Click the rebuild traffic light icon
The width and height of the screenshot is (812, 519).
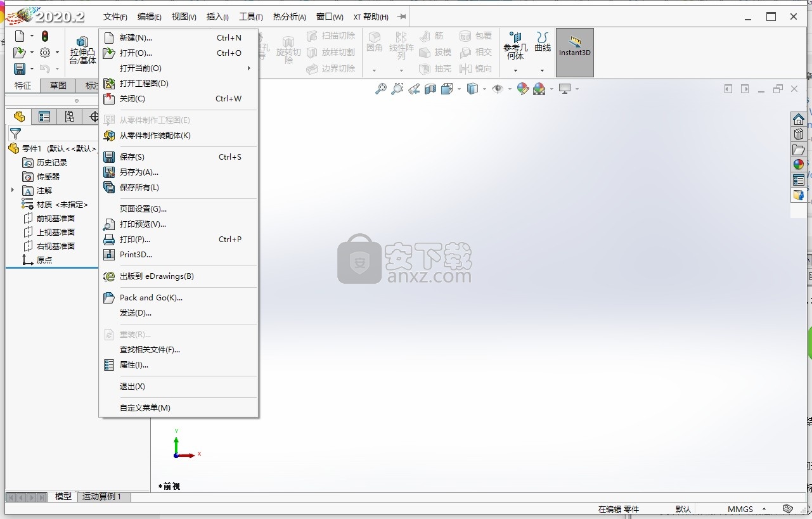coord(45,37)
